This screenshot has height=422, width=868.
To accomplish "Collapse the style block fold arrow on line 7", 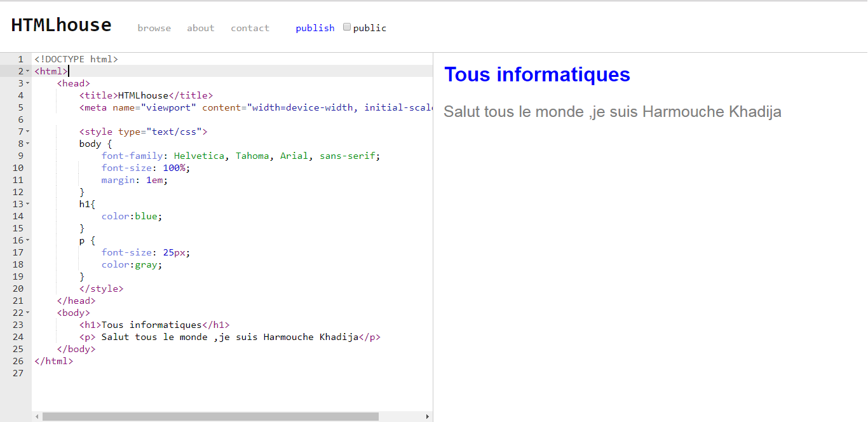I will [28, 132].
